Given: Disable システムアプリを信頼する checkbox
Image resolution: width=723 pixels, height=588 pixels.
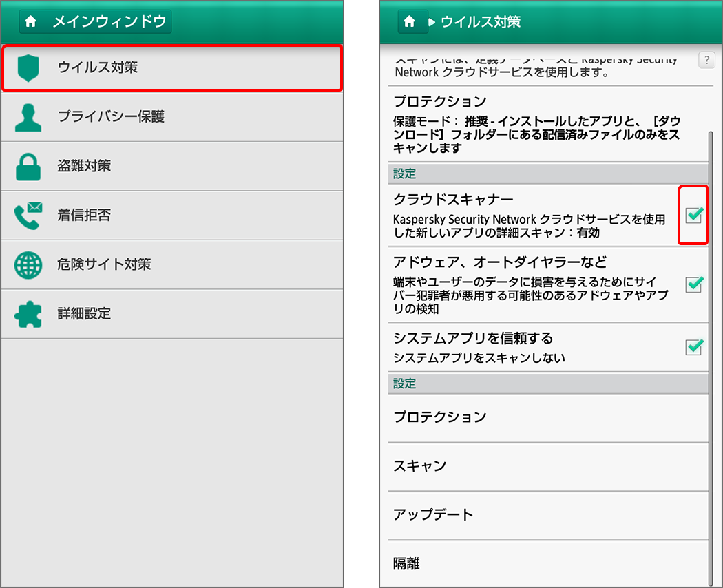Looking at the screenshot, I should [694, 347].
